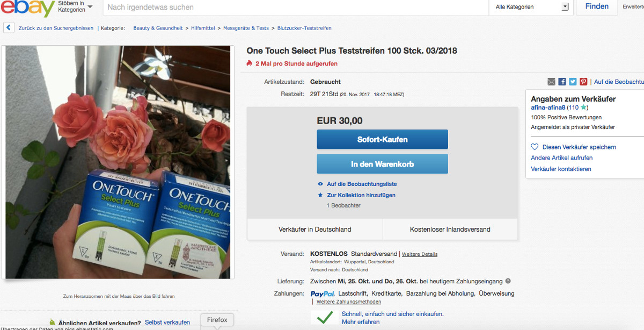Click the back arrow to search results
644x330 pixels.
pos(9,27)
